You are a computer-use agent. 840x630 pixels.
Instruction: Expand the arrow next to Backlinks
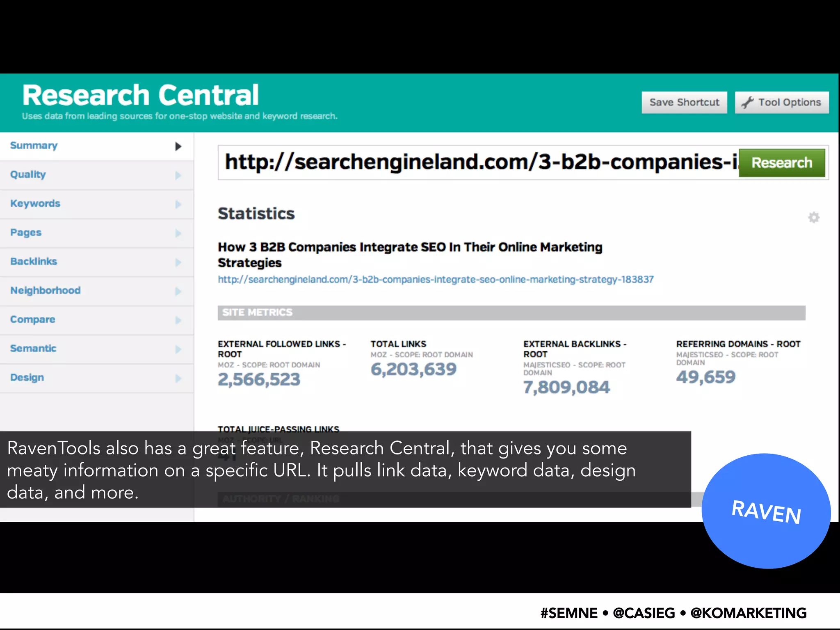178,262
